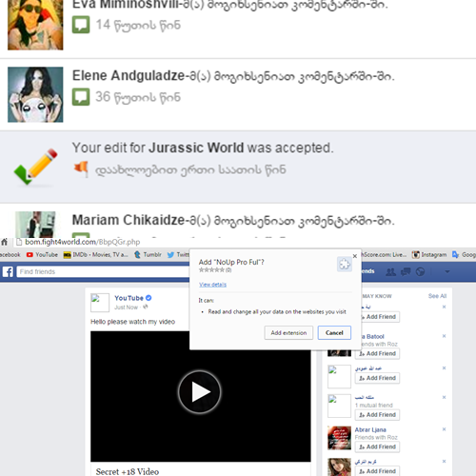Click the Secret +18 Video title

point(128,471)
